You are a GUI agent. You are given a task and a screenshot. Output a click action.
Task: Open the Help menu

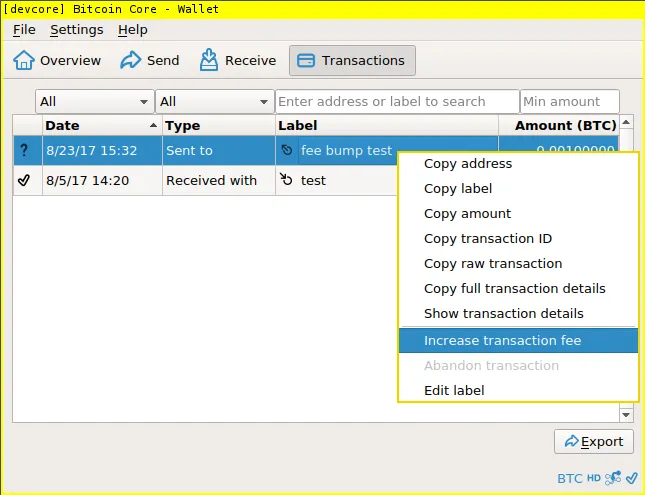(x=132, y=30)
